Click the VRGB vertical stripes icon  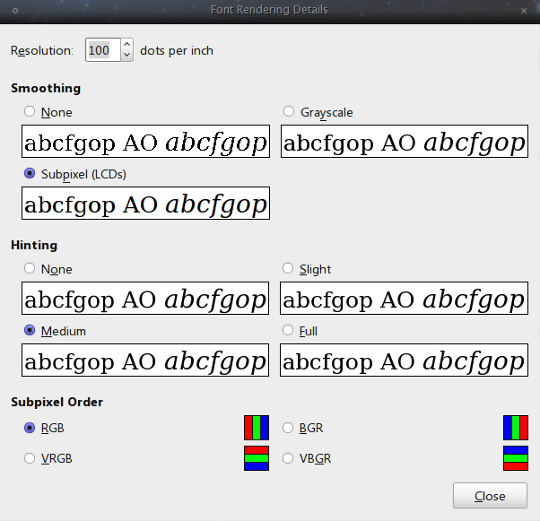[256, 458]
